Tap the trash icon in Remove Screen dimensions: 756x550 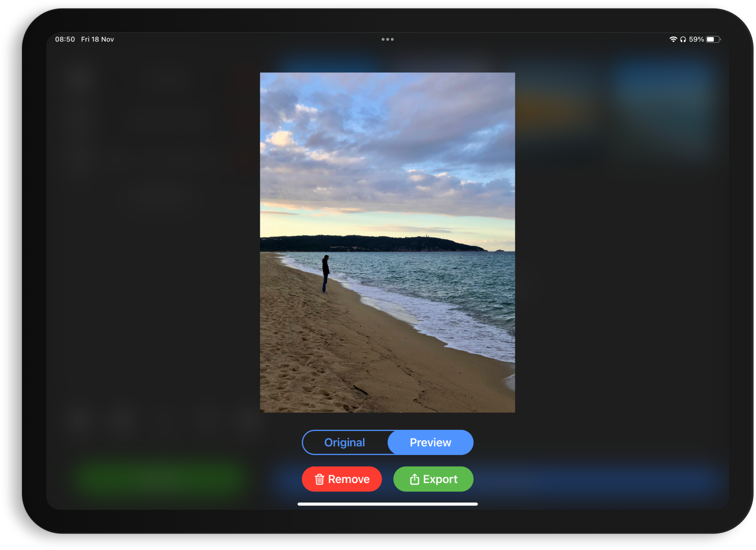[319, 480]
